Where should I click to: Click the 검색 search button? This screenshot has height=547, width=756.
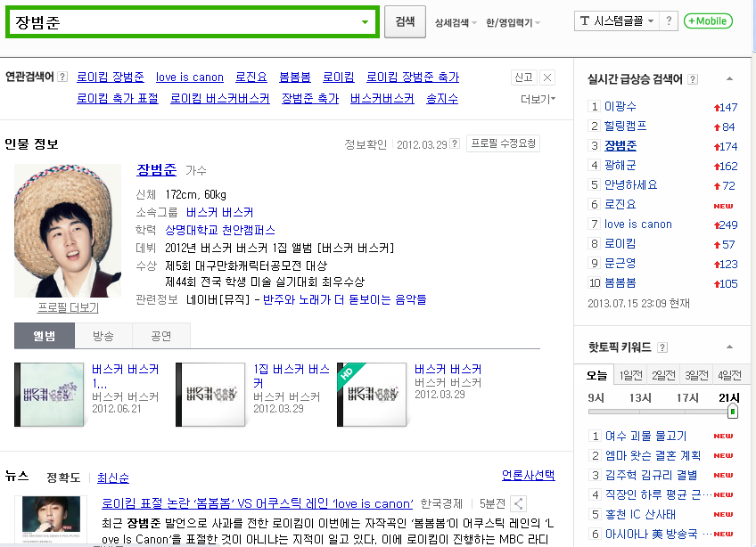[x=405, y=21]
